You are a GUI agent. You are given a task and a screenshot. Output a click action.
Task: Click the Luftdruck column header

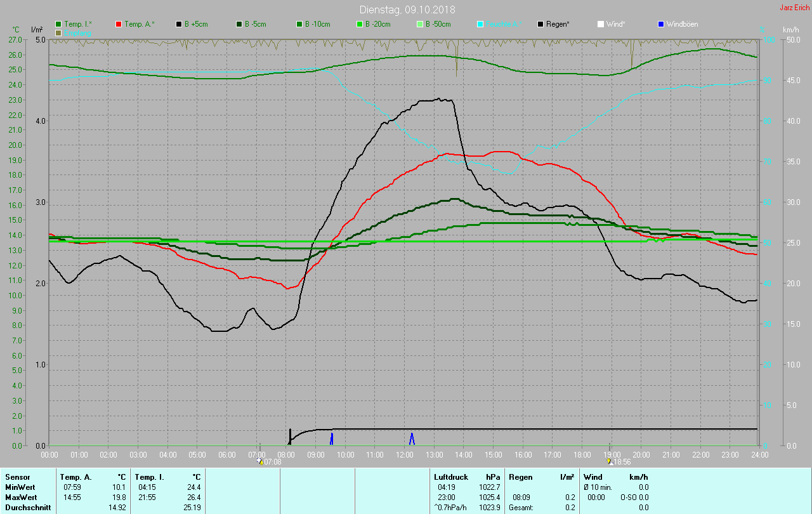(451, 477)
